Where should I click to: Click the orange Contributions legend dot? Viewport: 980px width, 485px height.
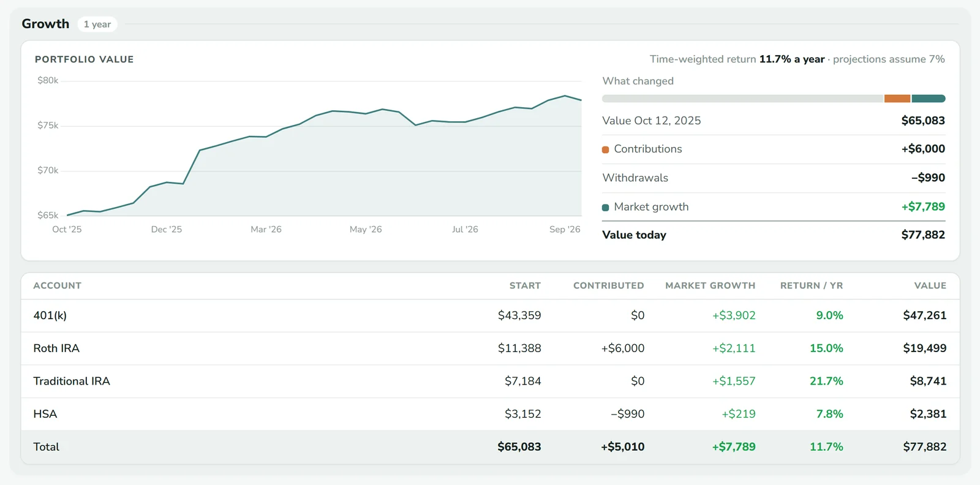pos(605,149)
